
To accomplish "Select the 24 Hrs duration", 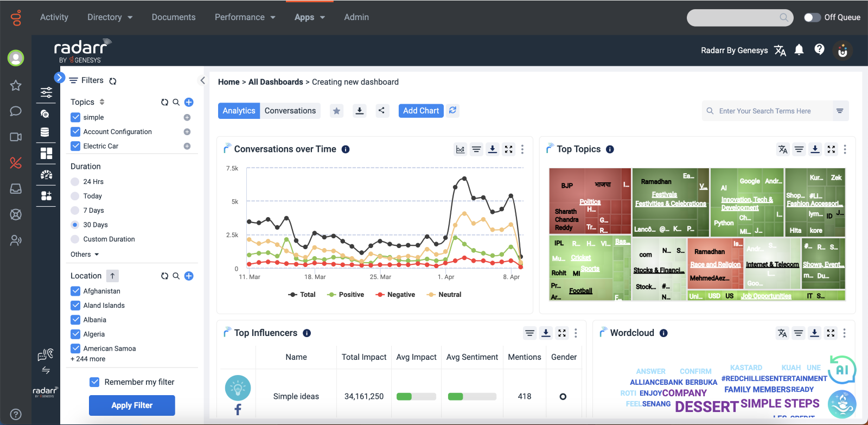I will 75,182.
